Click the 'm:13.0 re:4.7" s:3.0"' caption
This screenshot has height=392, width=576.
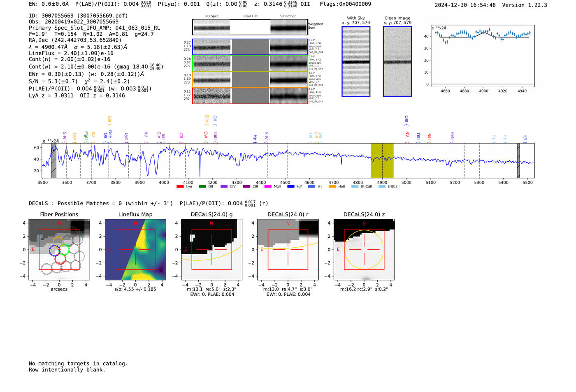pyautogui.click(x=288, y=289)
